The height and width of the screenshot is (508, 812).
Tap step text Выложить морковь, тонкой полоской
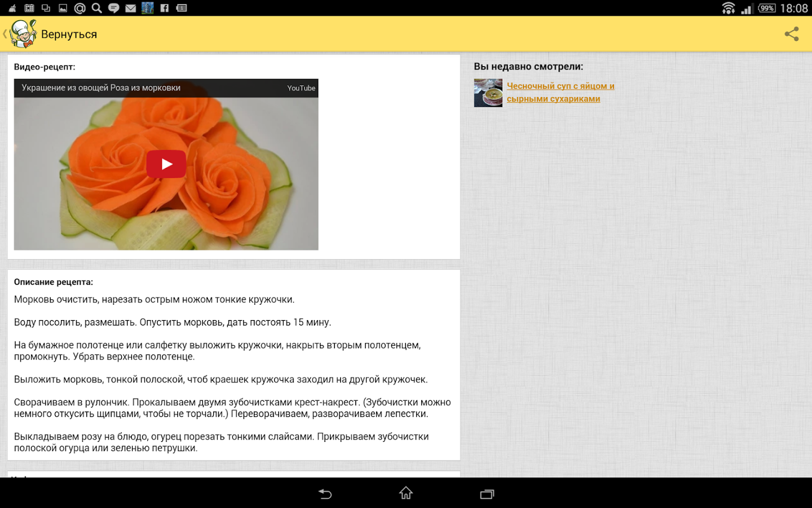[x=221, y=379]
